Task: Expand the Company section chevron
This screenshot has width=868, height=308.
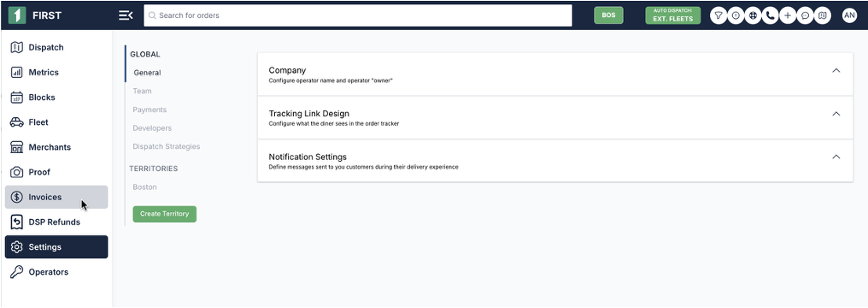Action: [x=836, y=70]
